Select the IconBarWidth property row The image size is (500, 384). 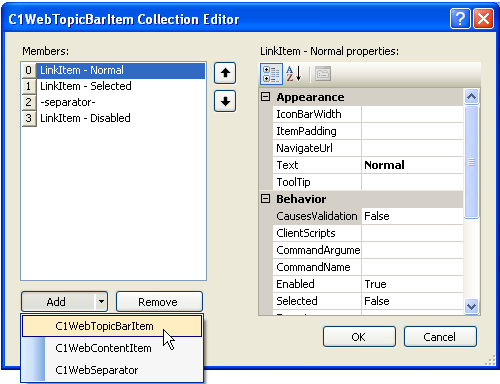pyautogui.click(x=368, y=114)
